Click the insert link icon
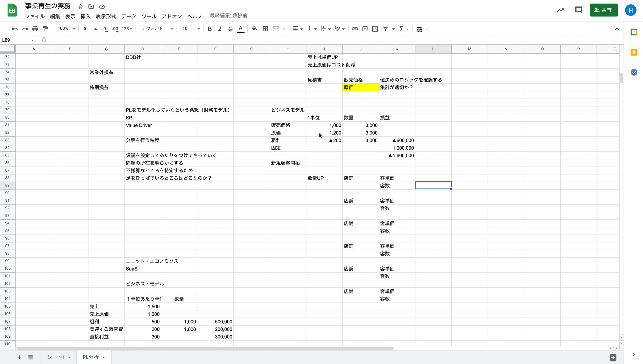The image size is (643, 364). click(x=355, y=29)
